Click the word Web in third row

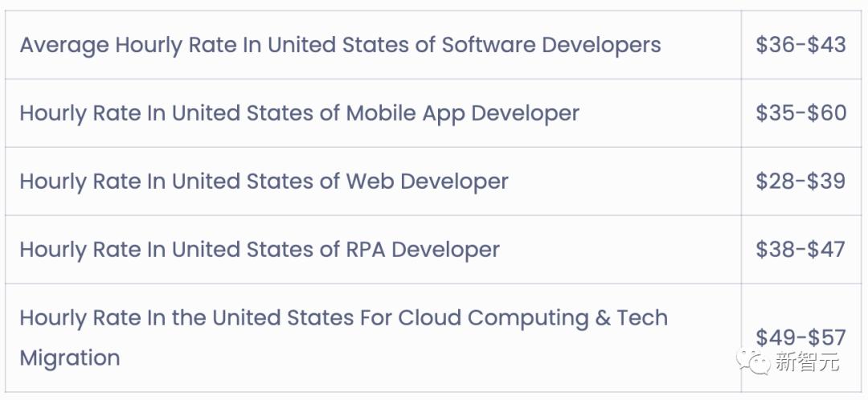pos(370,182)
